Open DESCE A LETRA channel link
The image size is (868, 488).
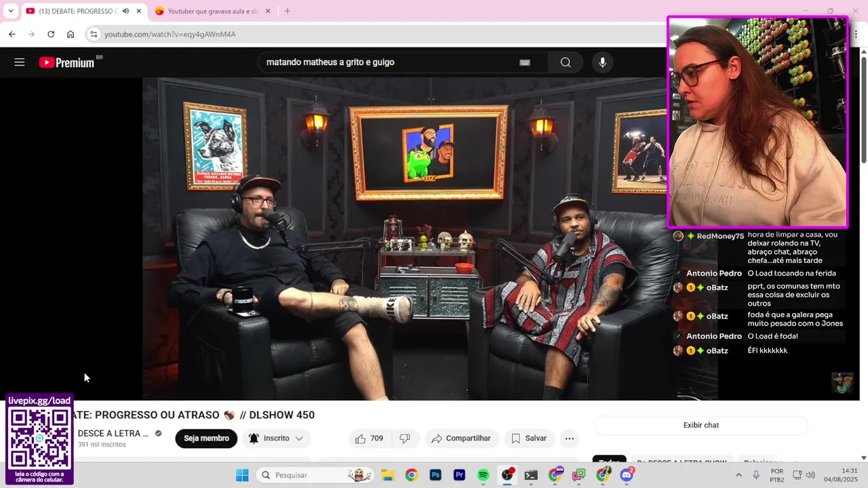click(x=113, y=433)
